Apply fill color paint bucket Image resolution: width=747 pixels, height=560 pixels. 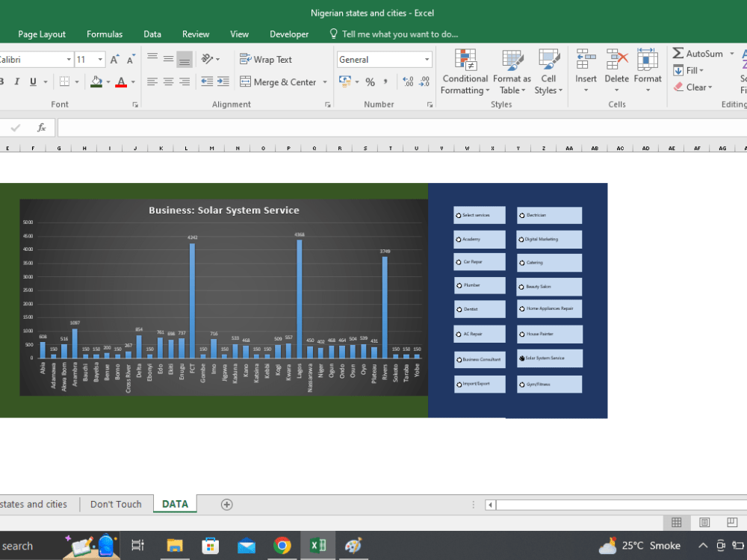[96, 82]
